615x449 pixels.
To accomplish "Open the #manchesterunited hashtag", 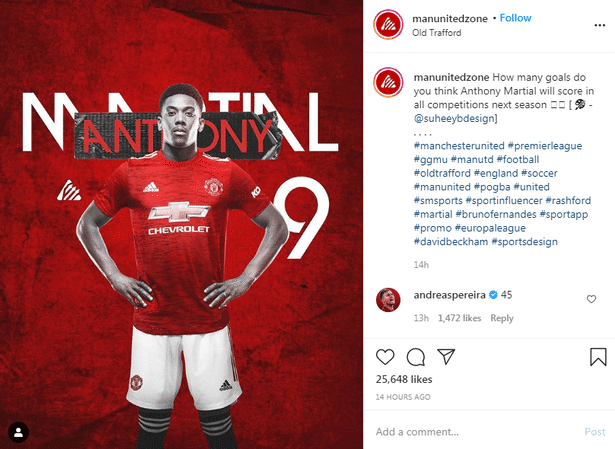I will (x=459, y=146).
